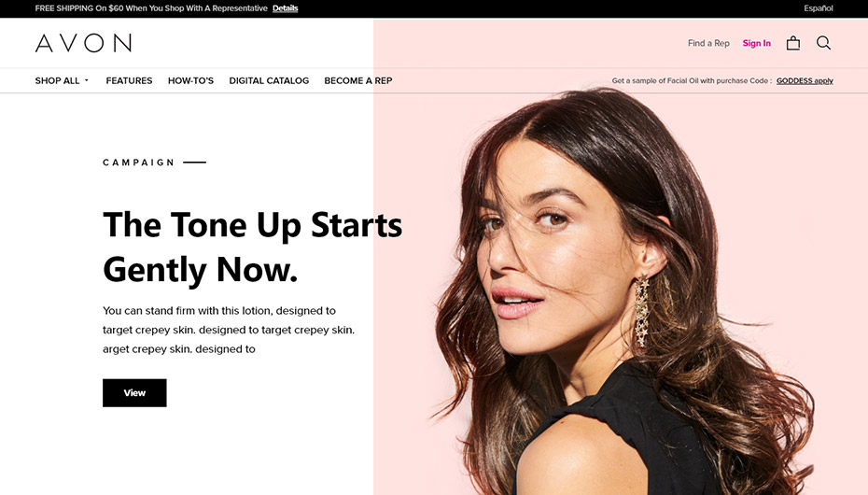Open the HOW-TO'S menu item
The height and width of the screenshot is (495, 868).
[x=190, y=81]
